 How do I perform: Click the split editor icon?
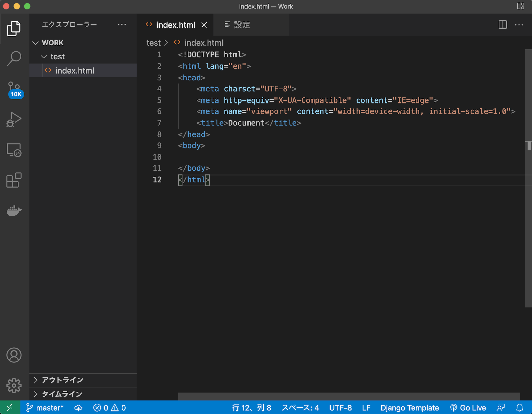[x=502, y=25]
